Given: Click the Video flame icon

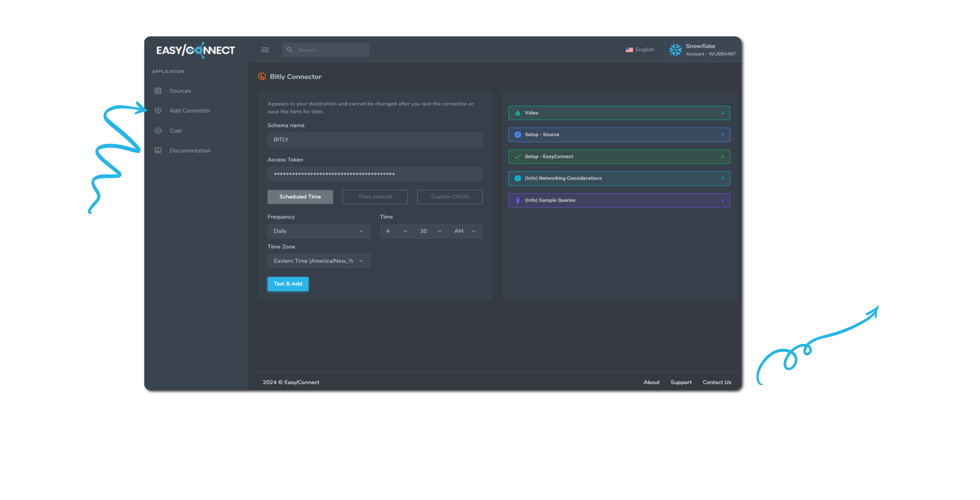Looking at the screenshot, I should 518,113.
